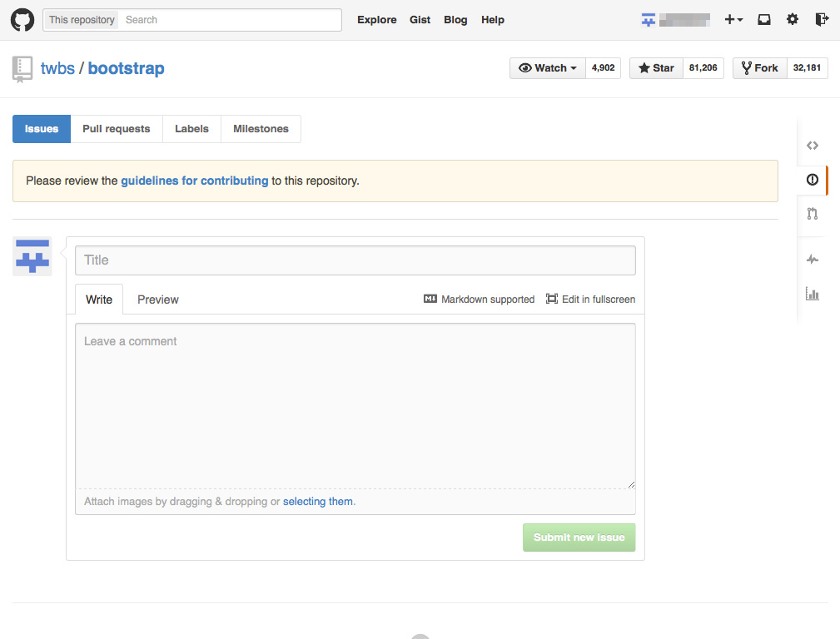Fork the bootstrap repository
The height and width of the screenshot is (639, 840).
pos(759,68)
